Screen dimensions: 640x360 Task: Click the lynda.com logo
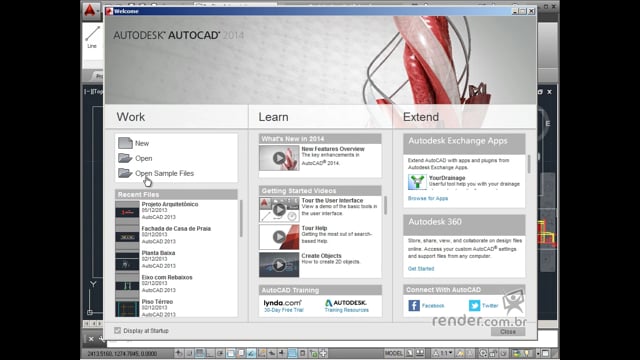[x=282, y=303]
